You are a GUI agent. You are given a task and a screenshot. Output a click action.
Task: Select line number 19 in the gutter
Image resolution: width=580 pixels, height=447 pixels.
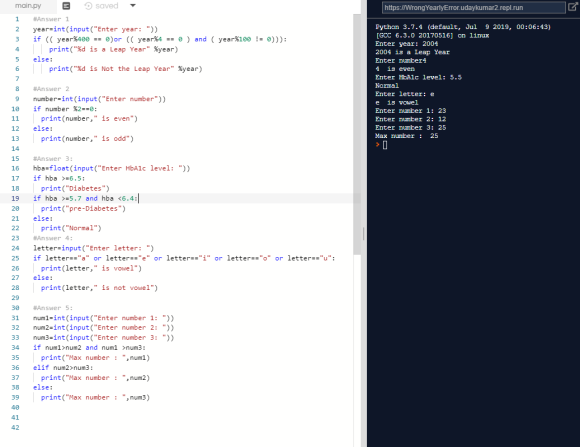coord(15,198)
